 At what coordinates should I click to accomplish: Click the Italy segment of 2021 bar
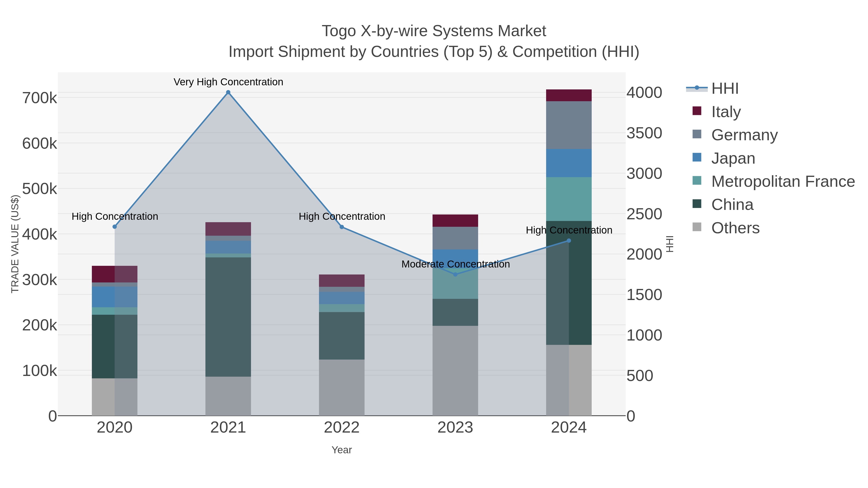click(228, 229)
